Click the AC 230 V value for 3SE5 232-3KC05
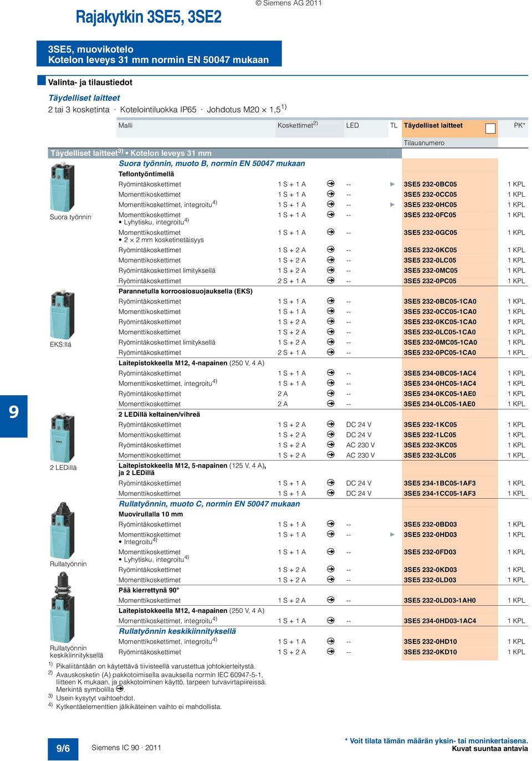Screen dimensions: 532x761 click(360, 445)
